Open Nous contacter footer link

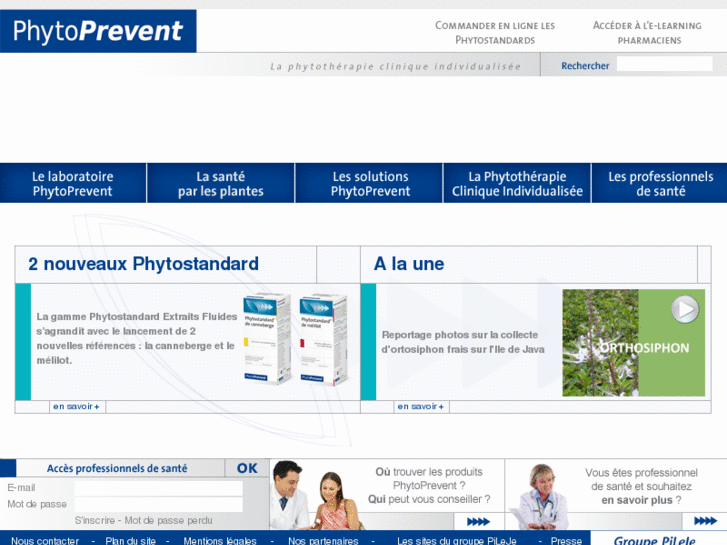45,541
